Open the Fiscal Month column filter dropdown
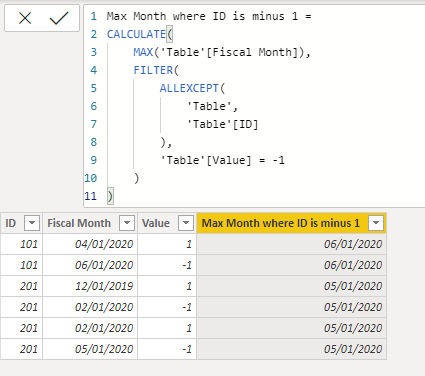 (127, 223)
